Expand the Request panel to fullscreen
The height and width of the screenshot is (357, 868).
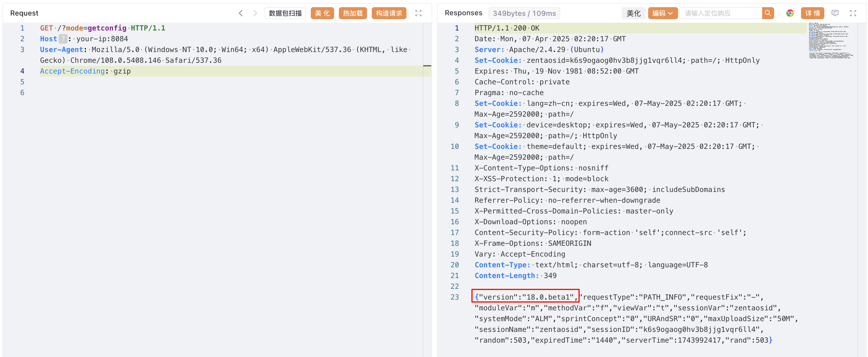click(418, 13)
